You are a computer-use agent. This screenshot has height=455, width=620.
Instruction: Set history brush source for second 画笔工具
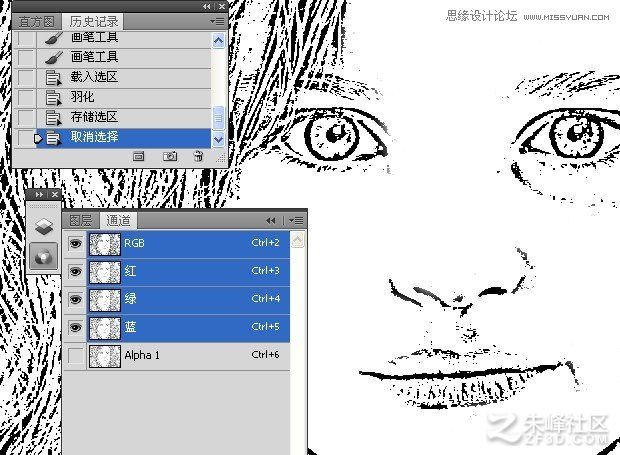pos(26,58)
